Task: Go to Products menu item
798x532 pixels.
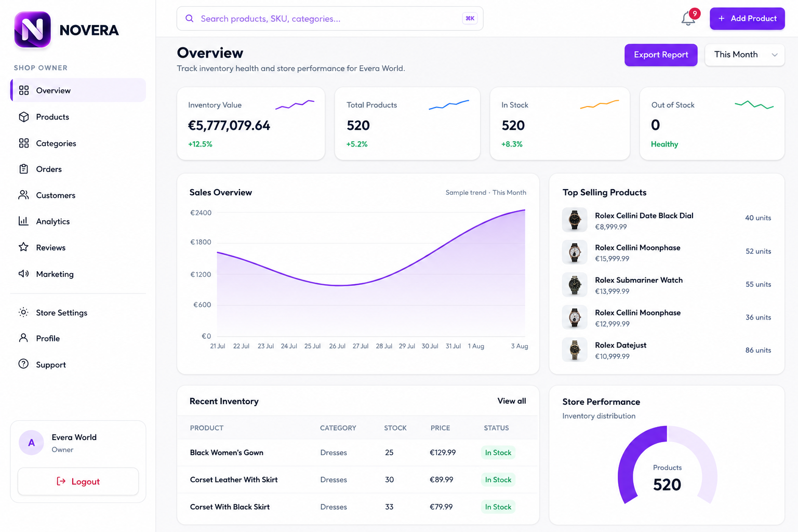Action: pos(78,117)
